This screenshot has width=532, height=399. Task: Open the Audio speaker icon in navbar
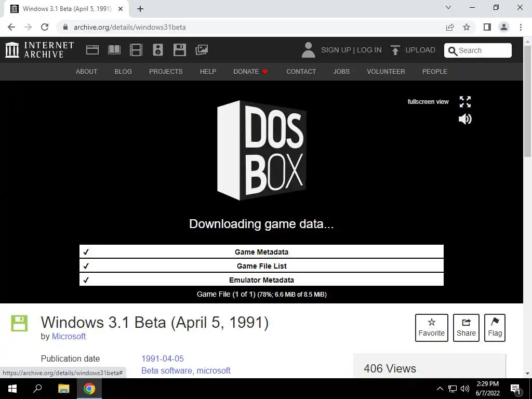pyautogui.click(x=158, y=50)
